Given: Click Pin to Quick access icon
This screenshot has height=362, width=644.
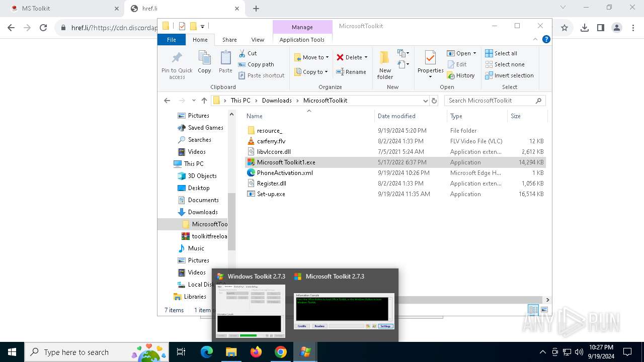Looking at the screenshot, I should (x=177, y=65).
